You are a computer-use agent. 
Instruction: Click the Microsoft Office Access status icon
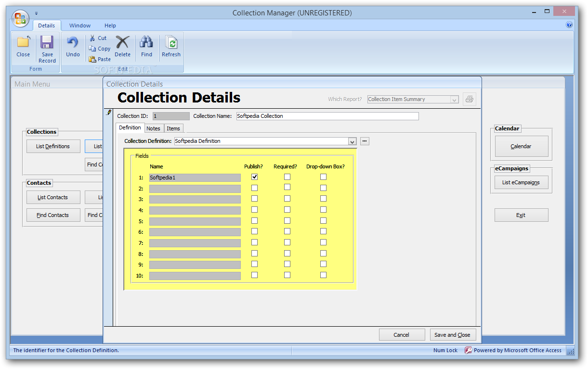468,350
